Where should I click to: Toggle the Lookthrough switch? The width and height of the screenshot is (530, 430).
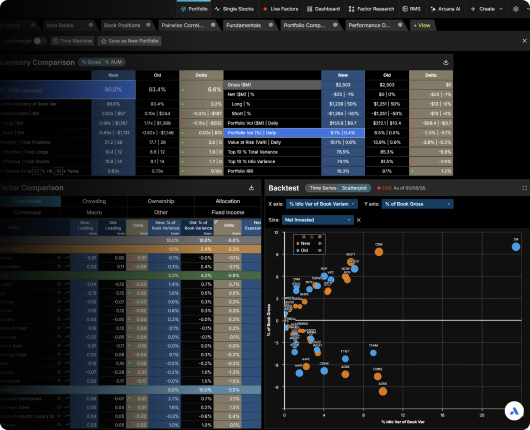click(39, 41)
